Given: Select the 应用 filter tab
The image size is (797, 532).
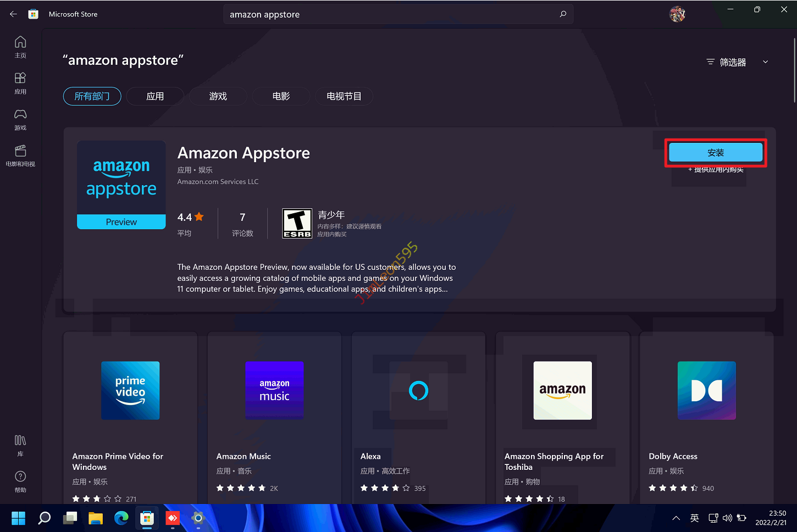Looking at the screenshot, I should (x=155, y=96).
